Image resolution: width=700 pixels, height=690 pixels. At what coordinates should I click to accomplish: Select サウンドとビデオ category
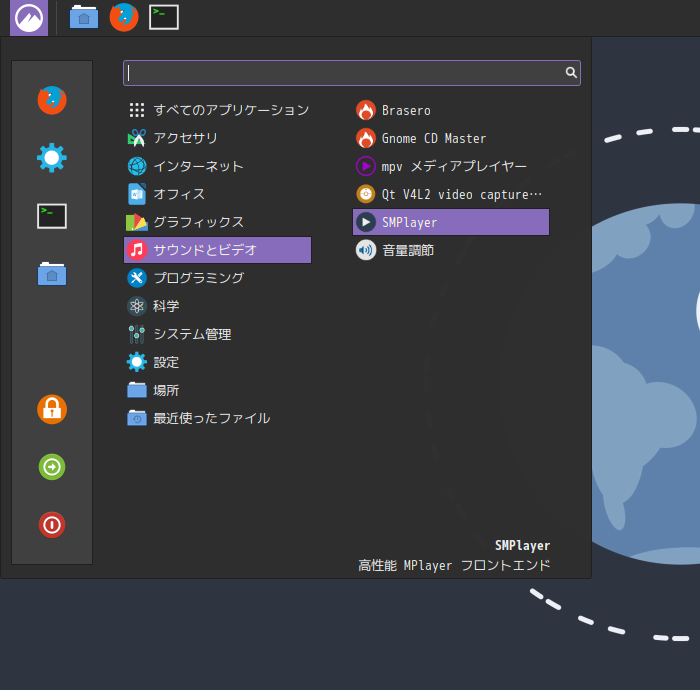tap(217, 250)
